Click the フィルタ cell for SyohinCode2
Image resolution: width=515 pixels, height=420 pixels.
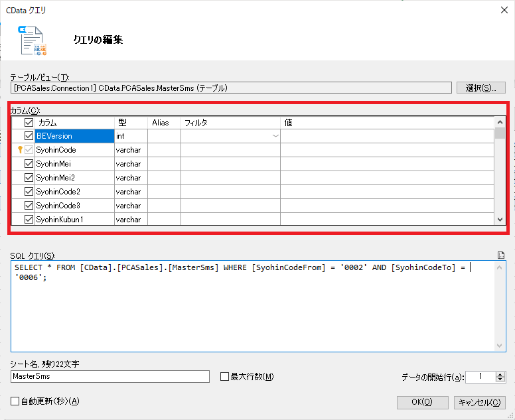[x=230, y=192]
